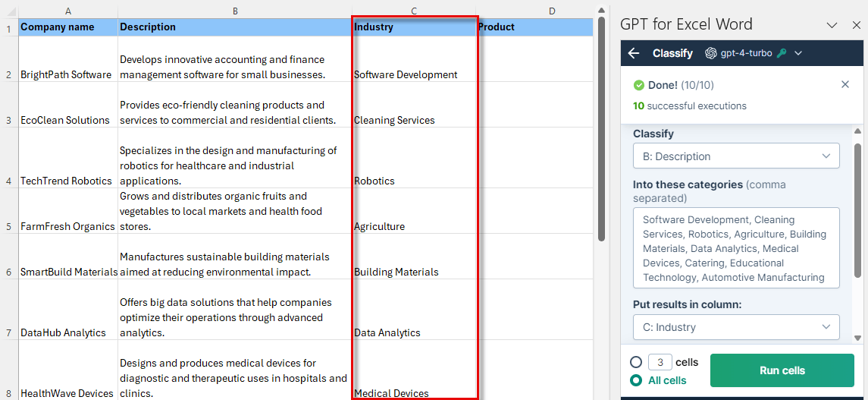The height and width of the screenshot is (400, 868).
Task: Click the organic fruits description cell
Action: 235,211
